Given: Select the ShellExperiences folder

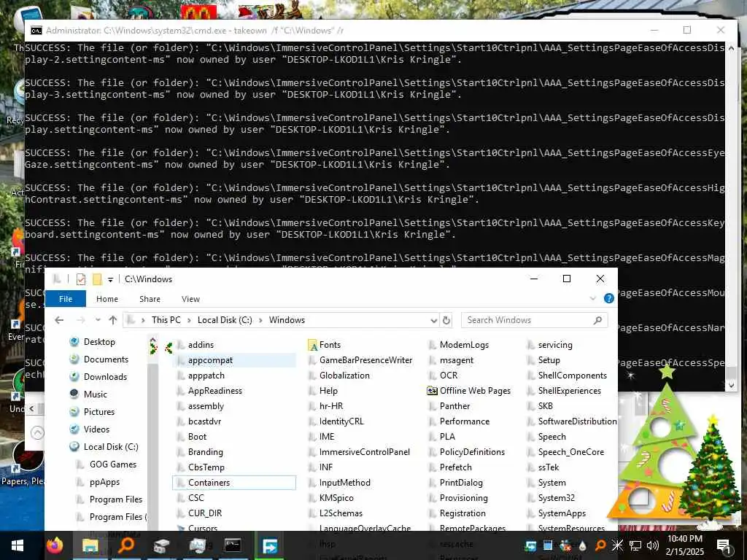Looking at the screenshot, I should pos(569,391).
